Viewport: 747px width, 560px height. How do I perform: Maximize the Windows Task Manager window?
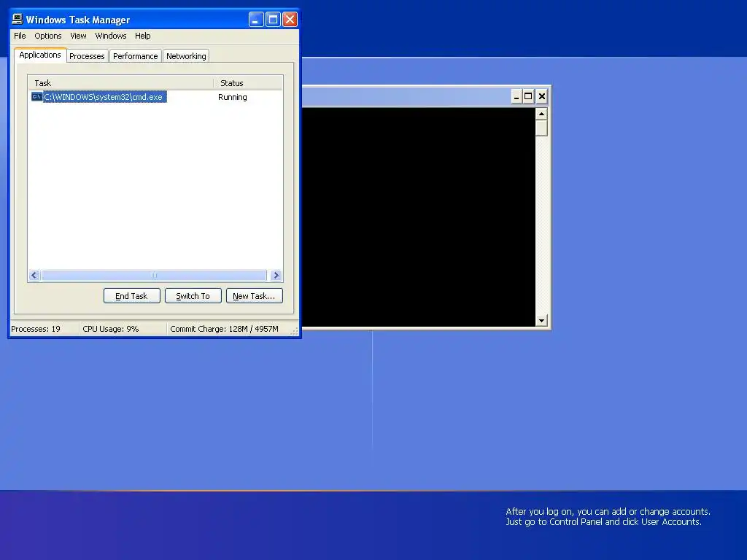[273, 20]
